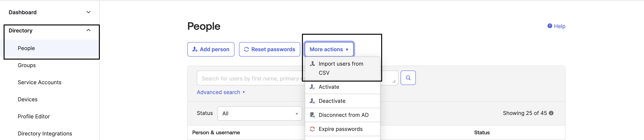Click the Disconnect from AD icon
This screenshot has height=140, width=644.
312,115
